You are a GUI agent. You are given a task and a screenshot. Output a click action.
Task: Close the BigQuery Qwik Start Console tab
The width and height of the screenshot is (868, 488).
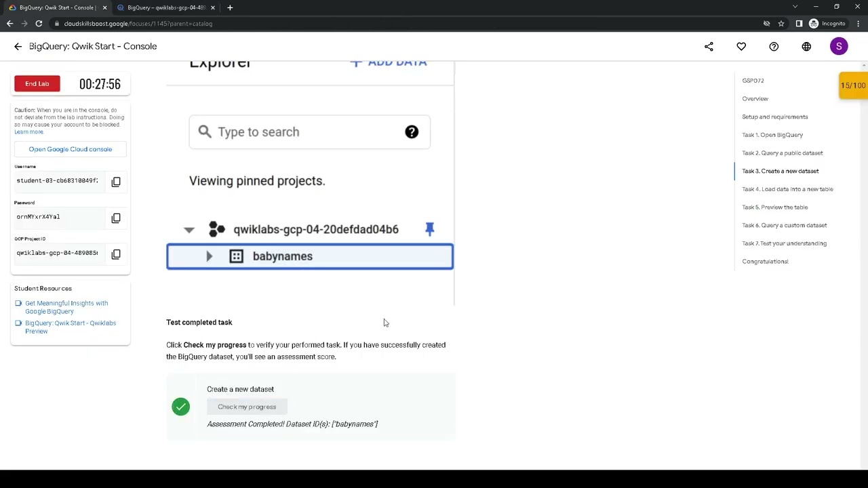[x=104, y=7]
